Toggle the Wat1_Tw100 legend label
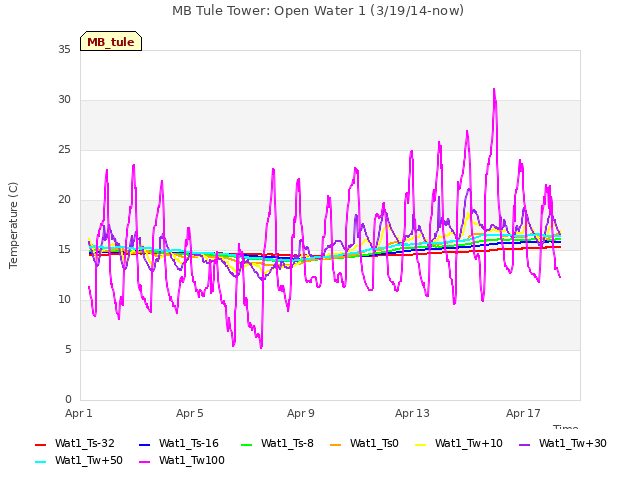640x480 pixels. tap(192, 460)
